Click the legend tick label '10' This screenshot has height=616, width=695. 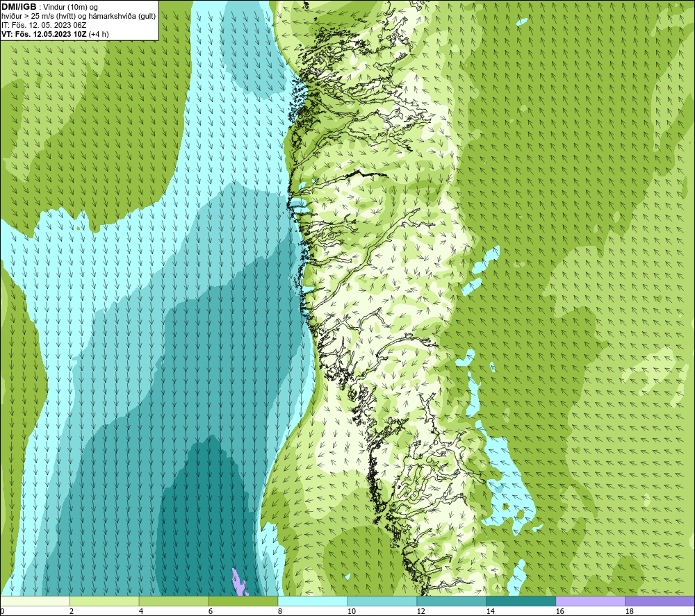click(x=351, y=611)
